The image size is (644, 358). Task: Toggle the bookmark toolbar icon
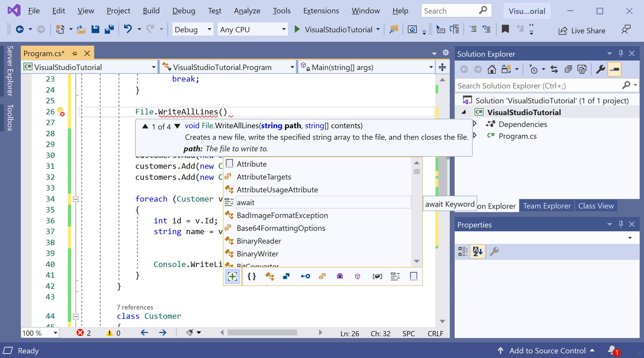[505, 29]
